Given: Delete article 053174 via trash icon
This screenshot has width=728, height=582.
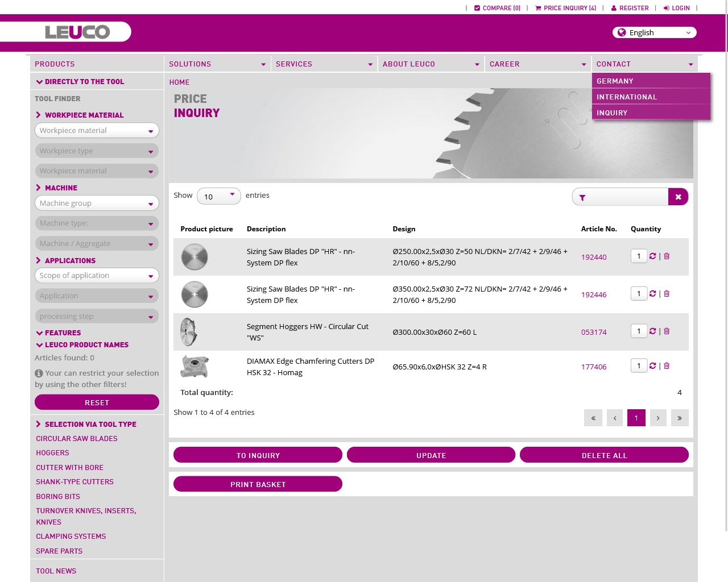Looking at the screenshot, I should click(667, 331).
